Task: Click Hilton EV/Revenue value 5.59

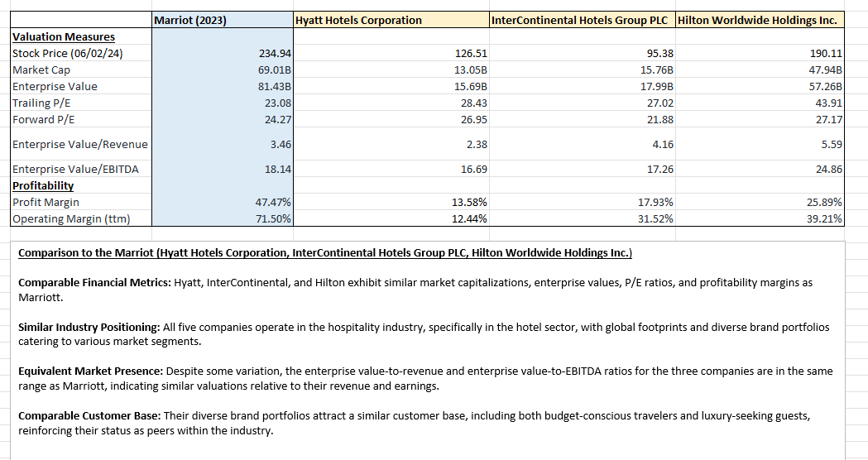Action: tap(760, 145)
